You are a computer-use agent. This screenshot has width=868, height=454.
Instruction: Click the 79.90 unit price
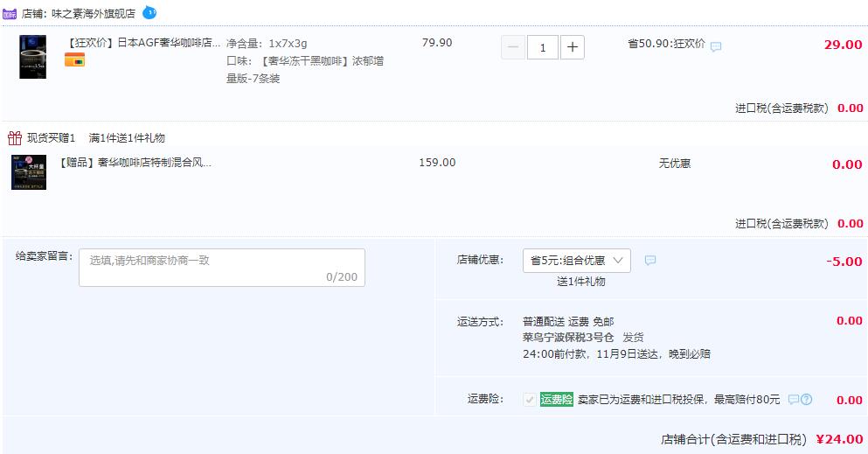[437, 43]
